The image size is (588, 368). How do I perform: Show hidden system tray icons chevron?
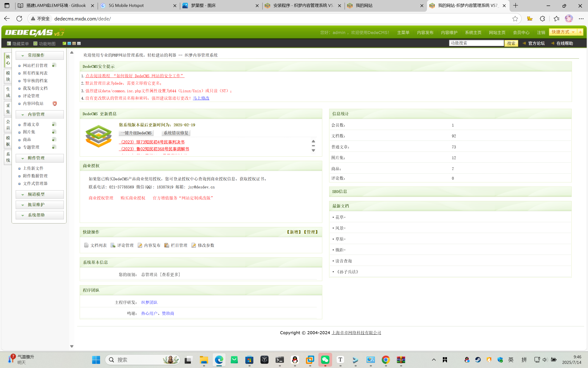pyautogui.click(x=434, y=360)
